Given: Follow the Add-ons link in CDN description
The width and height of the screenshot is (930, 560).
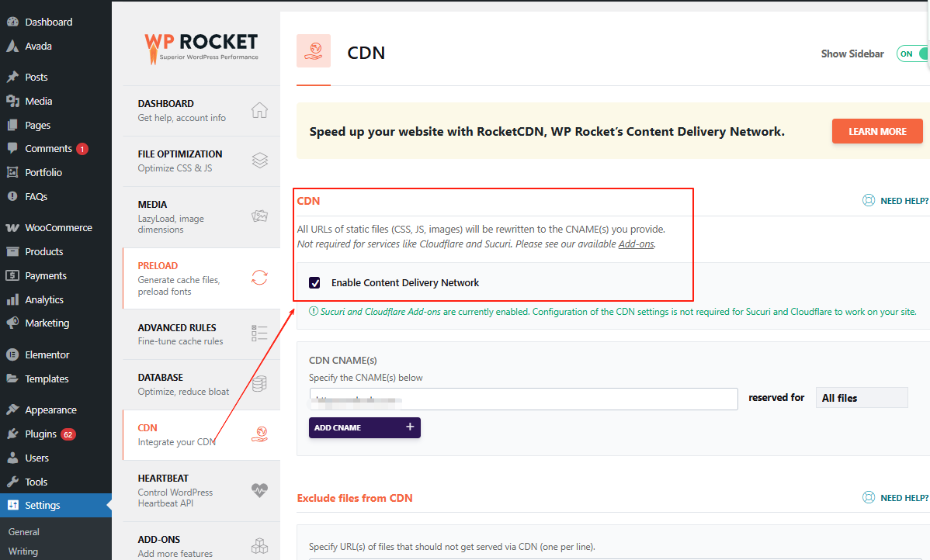Looking at the screenshot, I should click(636, 244).
